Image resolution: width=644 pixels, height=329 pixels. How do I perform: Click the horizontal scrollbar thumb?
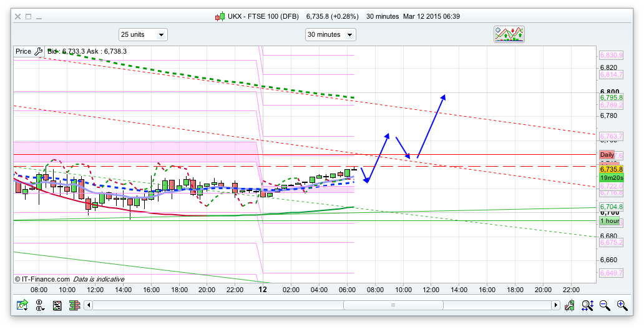[x=393, y=305]
